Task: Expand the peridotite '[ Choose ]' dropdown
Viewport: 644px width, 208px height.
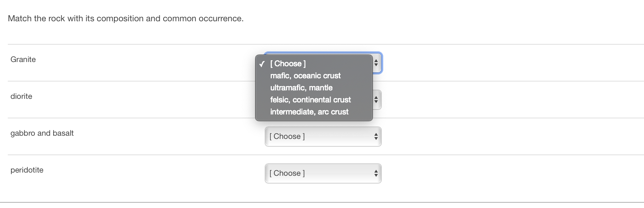Action: pyautogui.click(x=323, y=173)
